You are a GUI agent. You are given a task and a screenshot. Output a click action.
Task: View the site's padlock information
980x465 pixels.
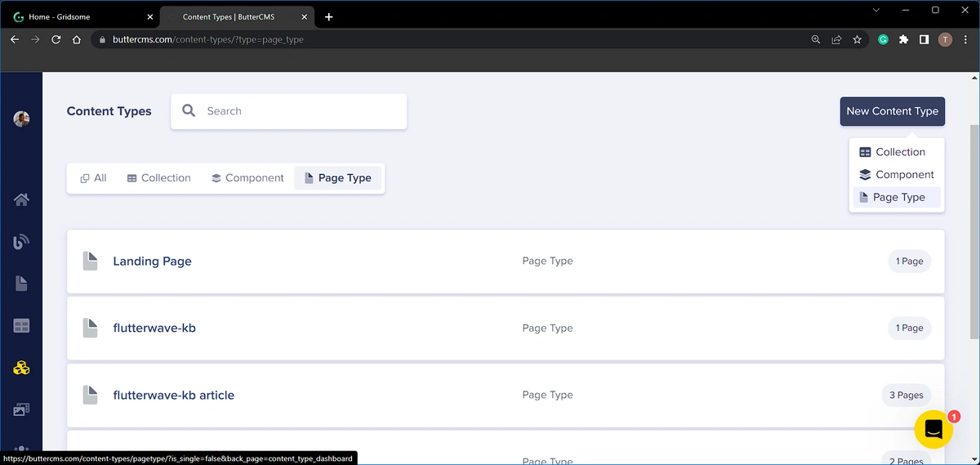tap(101, 39)
